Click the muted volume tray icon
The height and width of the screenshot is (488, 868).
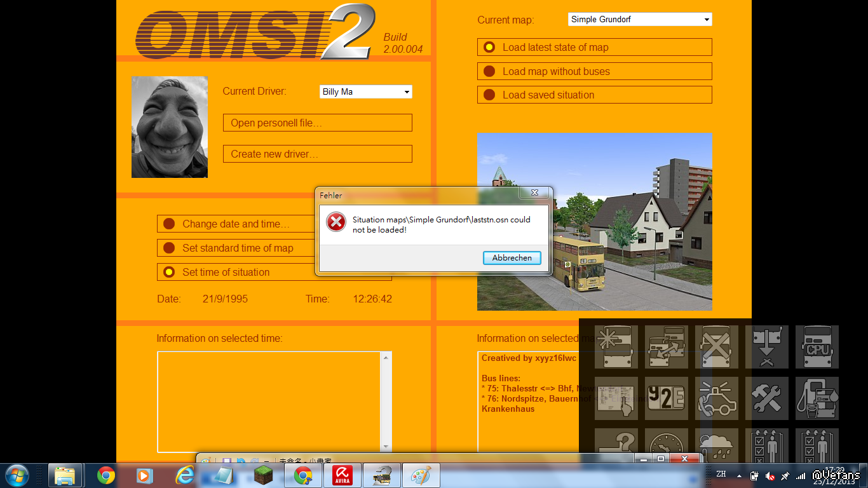770,475
